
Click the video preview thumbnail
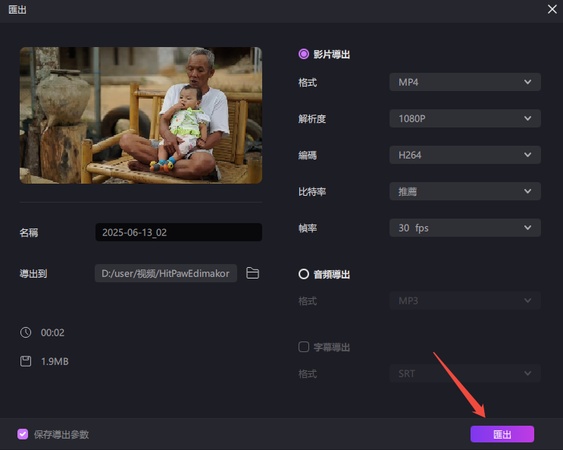click(141, 115)
